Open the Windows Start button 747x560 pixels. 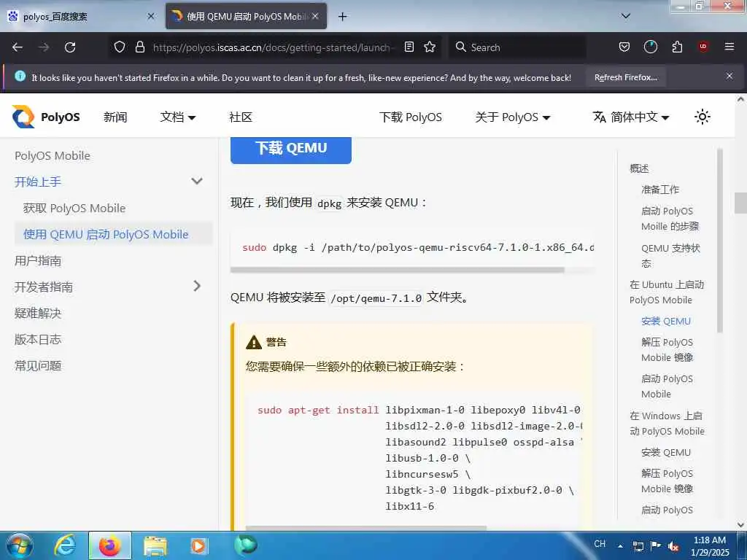pos(20,545)
